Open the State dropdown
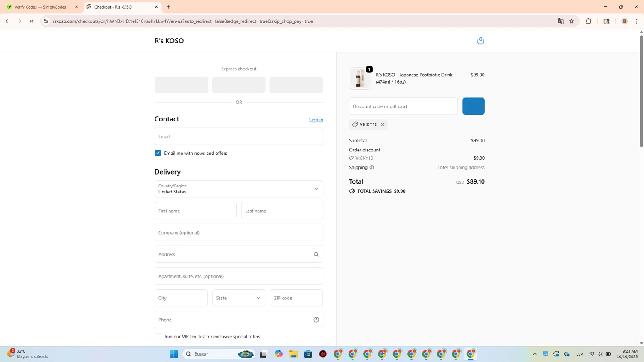644x362 pixels. coord(239,298)
